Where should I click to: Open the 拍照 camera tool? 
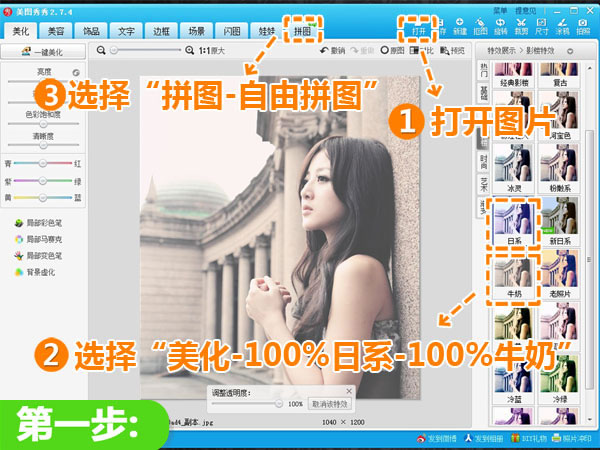(x=583, y=27)
